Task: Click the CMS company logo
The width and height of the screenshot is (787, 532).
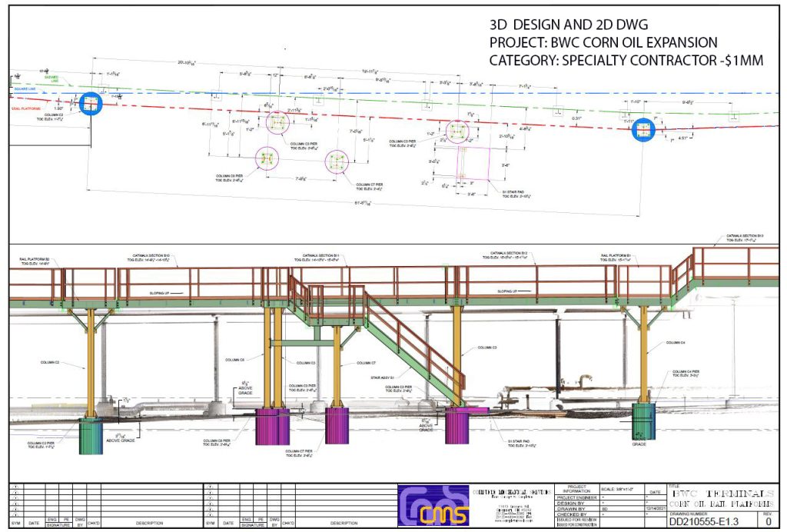Action: [x=433, y=507]
